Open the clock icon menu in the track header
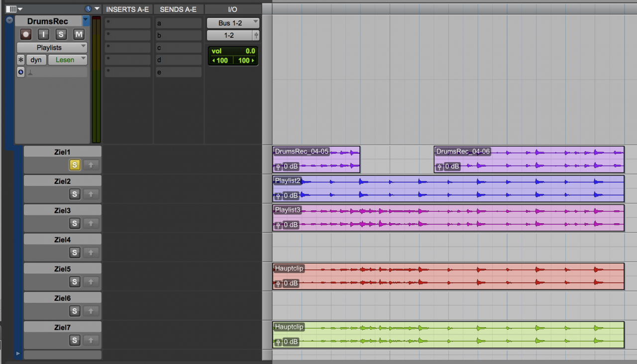This screenshot has width=637, height=364. point(88,9)
